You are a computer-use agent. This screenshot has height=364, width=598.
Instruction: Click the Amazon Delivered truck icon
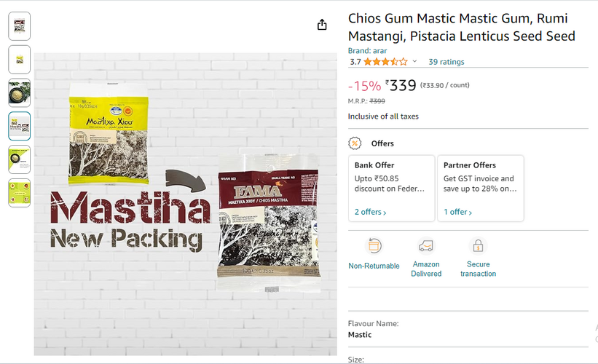tap(426, 246)
